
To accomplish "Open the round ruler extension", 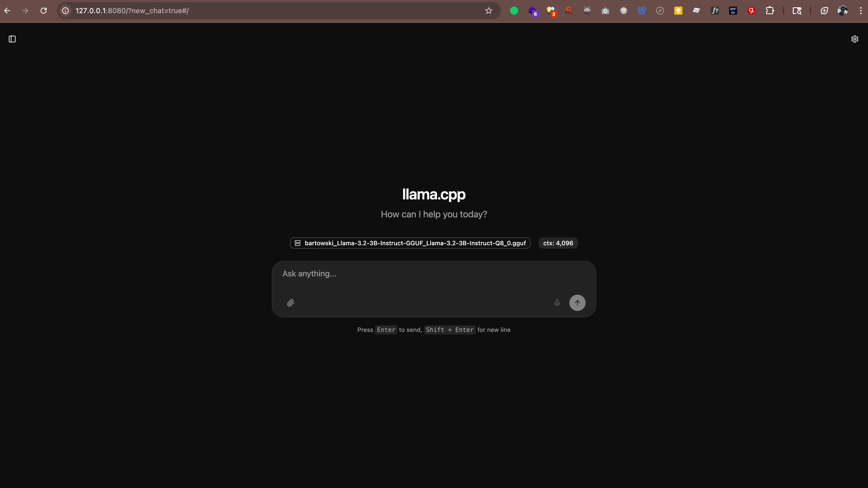I will click(660, 11).
